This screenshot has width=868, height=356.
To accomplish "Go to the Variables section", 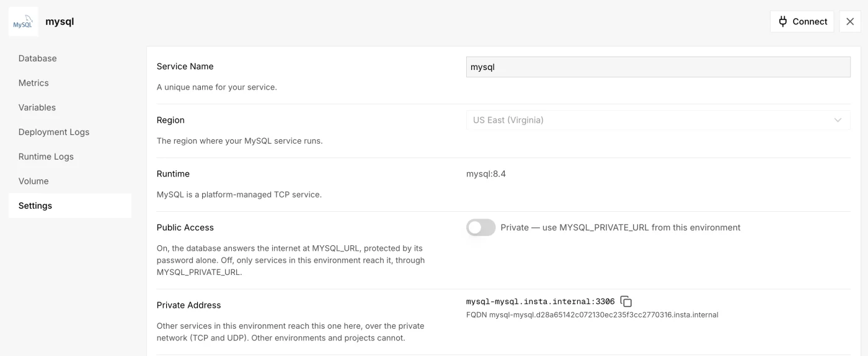I will tap(70, 107).
